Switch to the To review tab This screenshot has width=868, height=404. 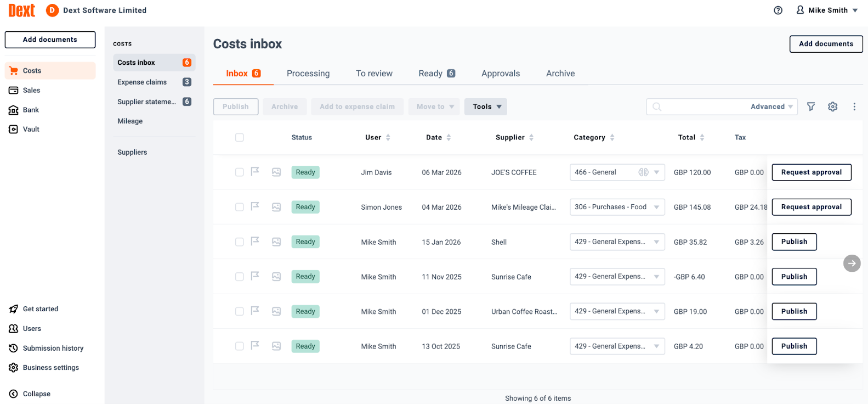click(x=374, y=74)
